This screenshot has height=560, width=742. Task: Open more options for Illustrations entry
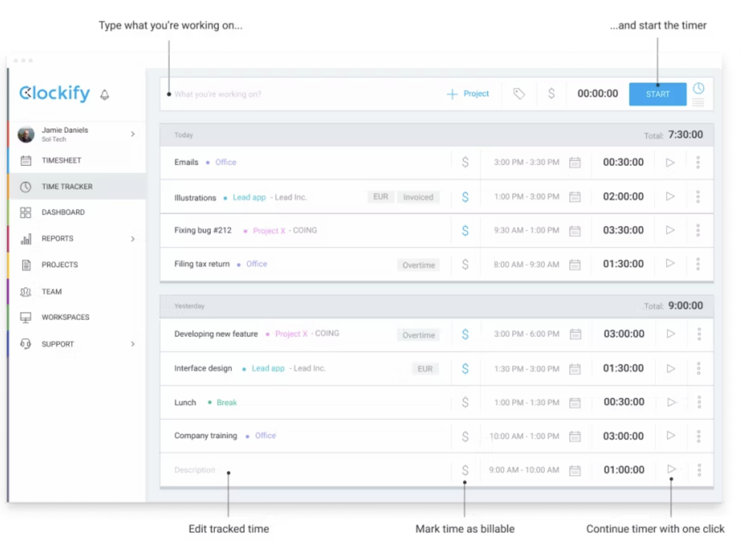[x=698, y=197]
